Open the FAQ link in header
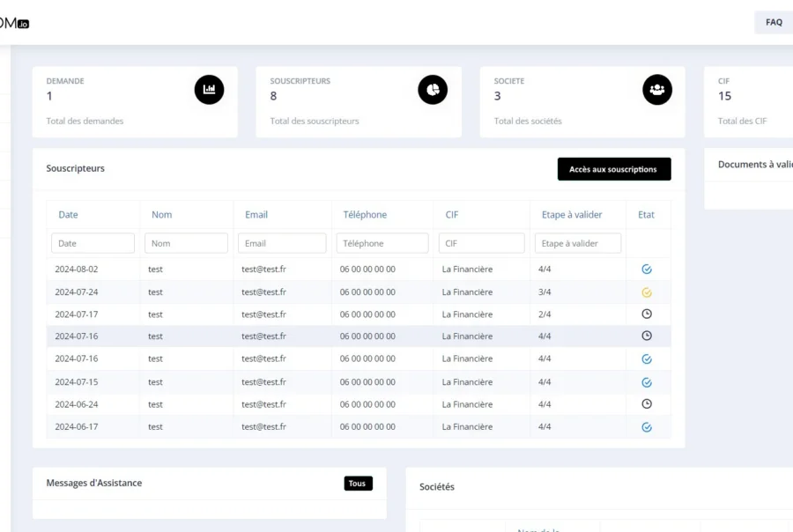The width and height of the screenshot is (793, 532). (774, 23)
